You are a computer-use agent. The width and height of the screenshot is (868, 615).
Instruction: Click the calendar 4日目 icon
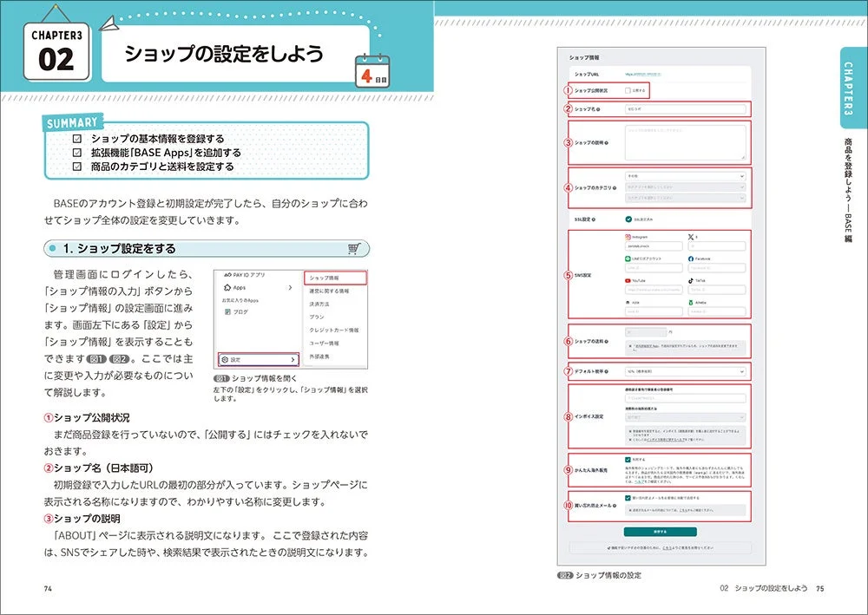372,70
